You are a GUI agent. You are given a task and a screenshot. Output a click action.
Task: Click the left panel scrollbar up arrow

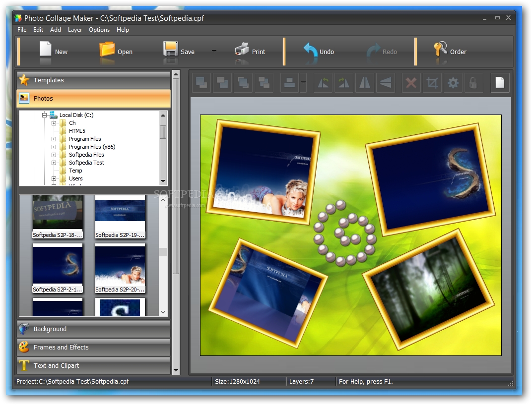[176, 74]
